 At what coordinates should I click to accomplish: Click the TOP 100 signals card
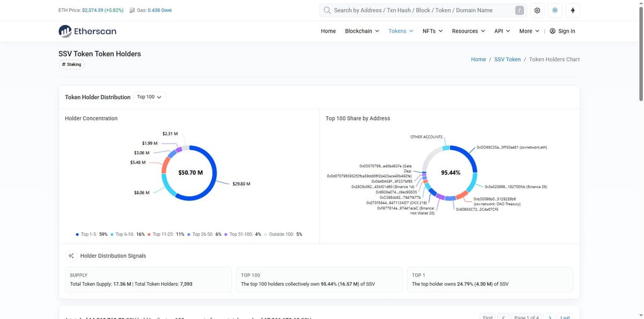(319, 280)
